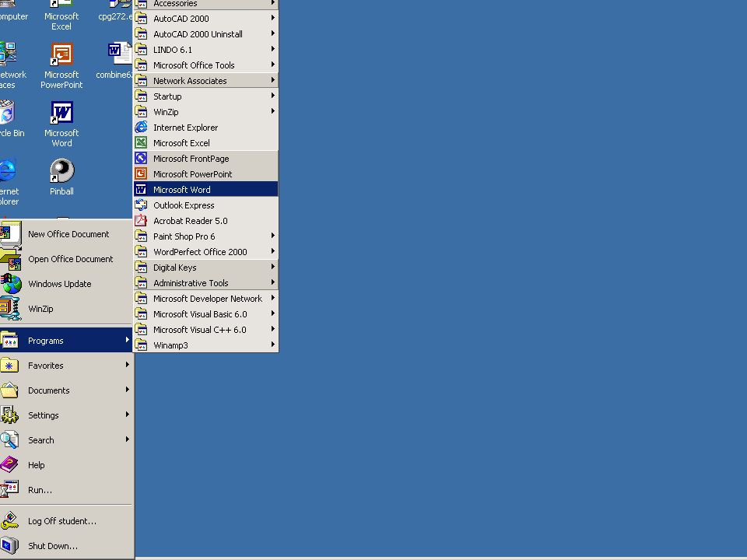Expand the Microsoft Office Tools submenu arrow
Screen dimensions: 747x560
click(x=273, y=65)
